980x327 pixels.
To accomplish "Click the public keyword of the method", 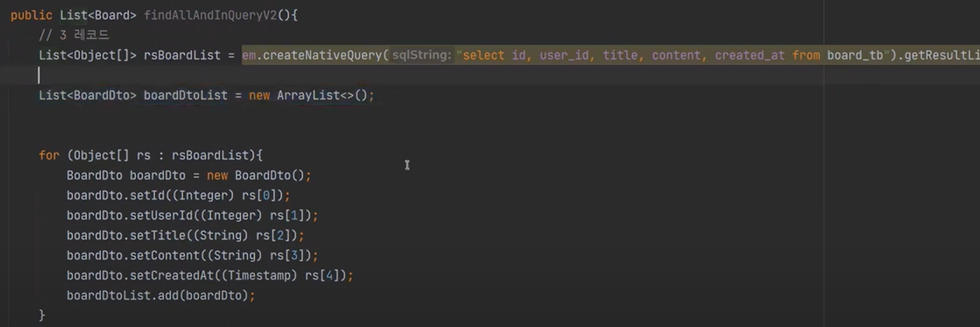I will pyautogui.click(x=31, y=15).
